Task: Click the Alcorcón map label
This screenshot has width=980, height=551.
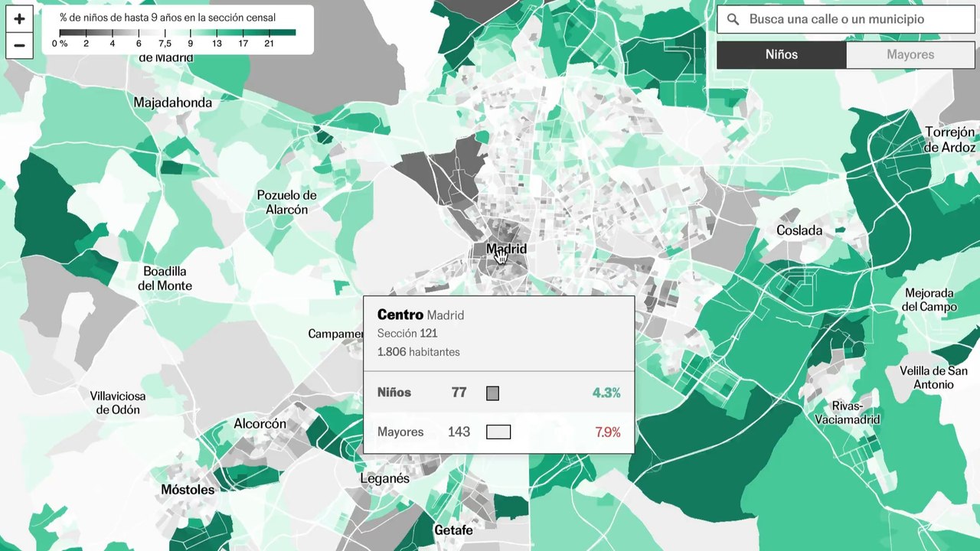Action: click(x=260, y=424)
